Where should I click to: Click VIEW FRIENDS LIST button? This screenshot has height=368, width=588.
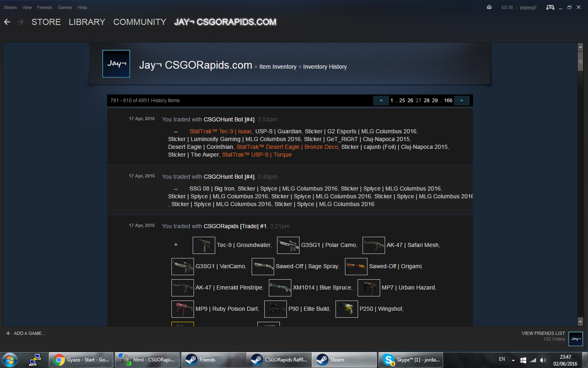[543, 333]
